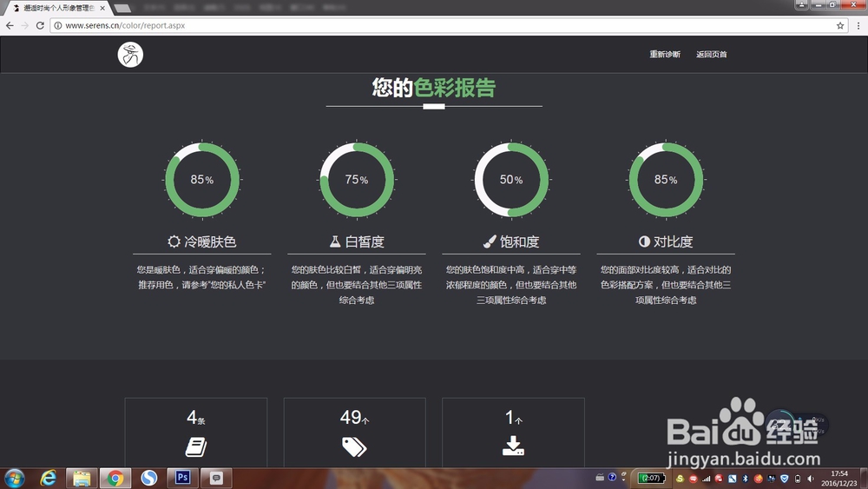Click the 85% ring above 对比度
The width and height of the screenshot is (868, 489).
tap(666, 180)
